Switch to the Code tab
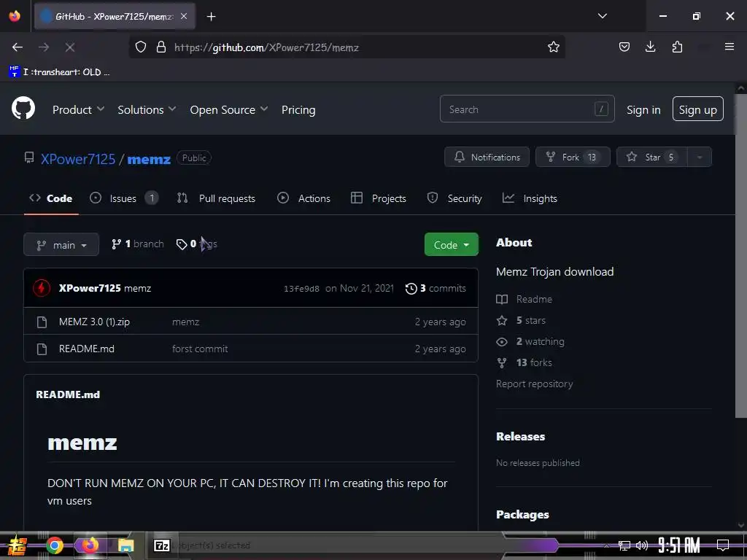 pos(51,198)
